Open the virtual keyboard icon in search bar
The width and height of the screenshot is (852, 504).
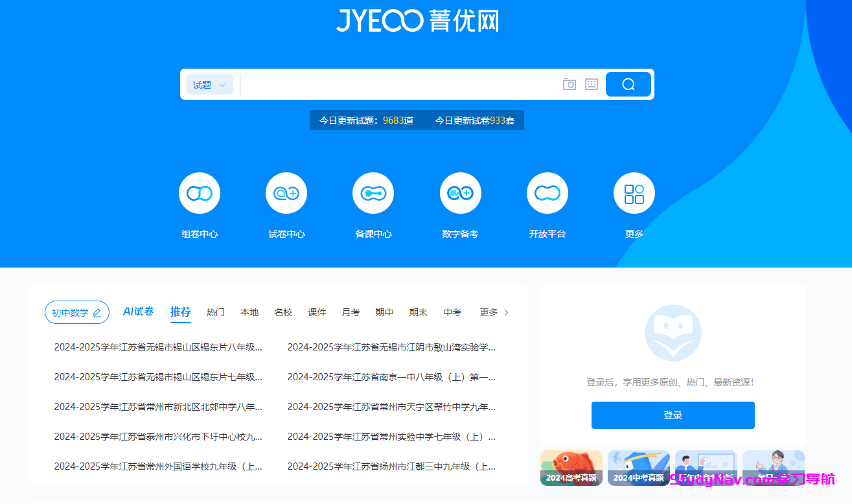(x=591, y=84)
